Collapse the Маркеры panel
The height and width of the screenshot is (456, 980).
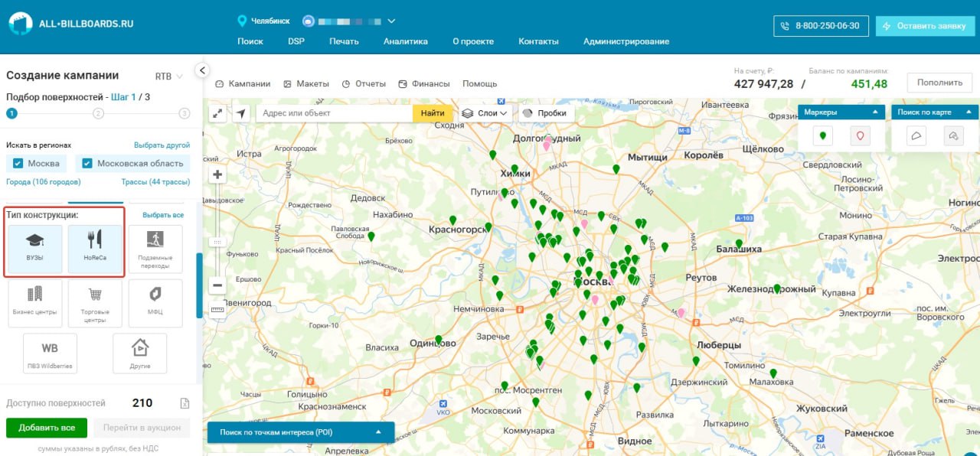click(874, 112)
